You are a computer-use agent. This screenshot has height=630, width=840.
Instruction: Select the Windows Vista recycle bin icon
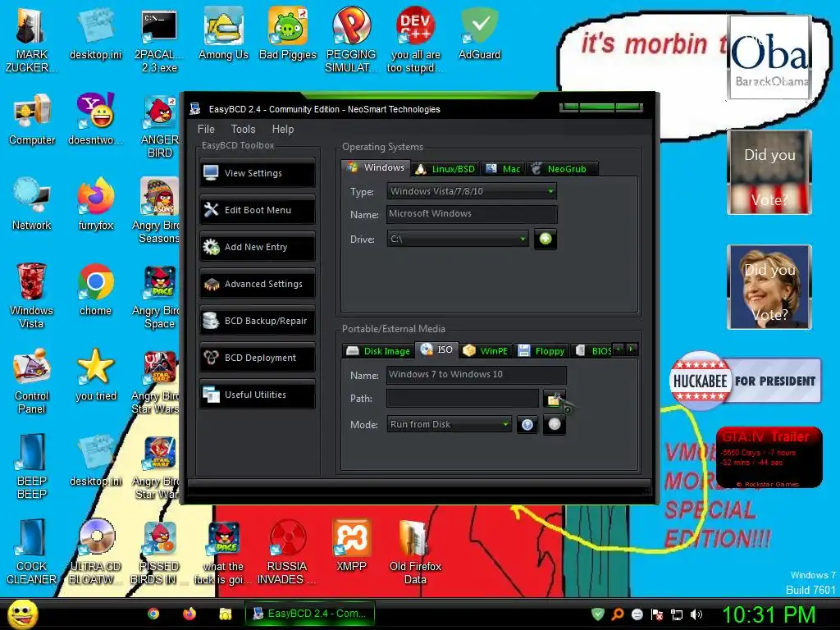(32, 295)
